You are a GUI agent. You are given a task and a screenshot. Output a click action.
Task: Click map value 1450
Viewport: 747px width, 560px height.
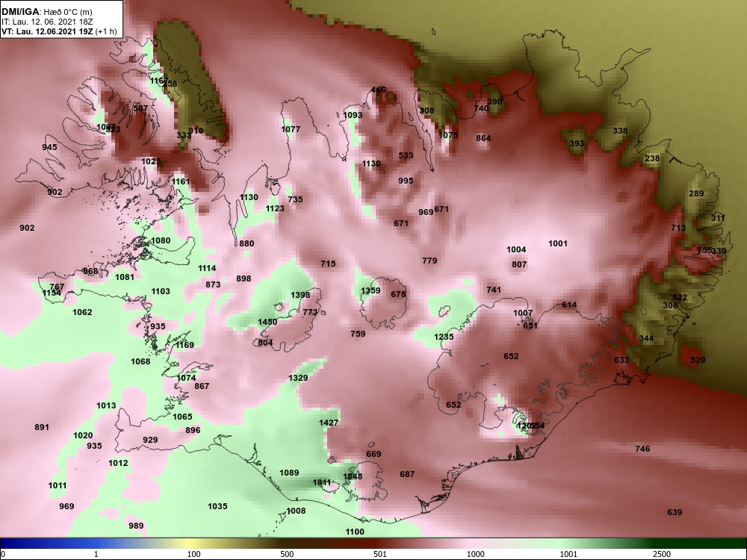[267, 322]
